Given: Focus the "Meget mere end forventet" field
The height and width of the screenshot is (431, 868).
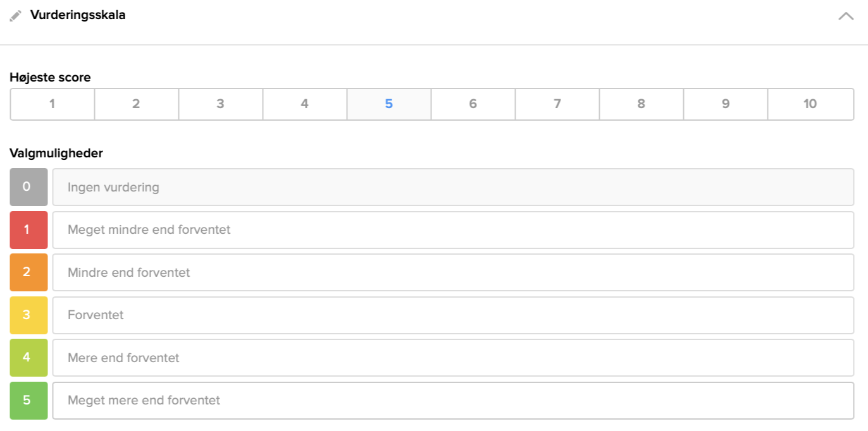Looking at the screenshot, I should 452,400.
